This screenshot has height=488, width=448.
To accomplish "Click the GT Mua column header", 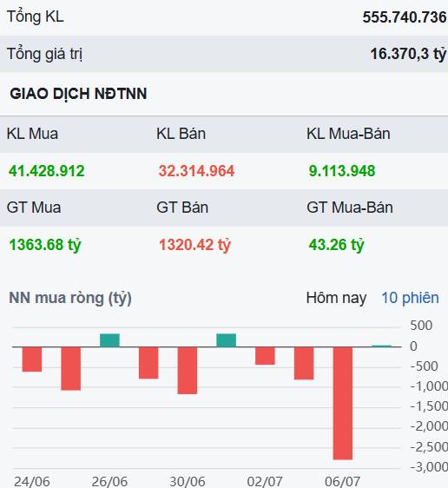I will pos(34,208).
